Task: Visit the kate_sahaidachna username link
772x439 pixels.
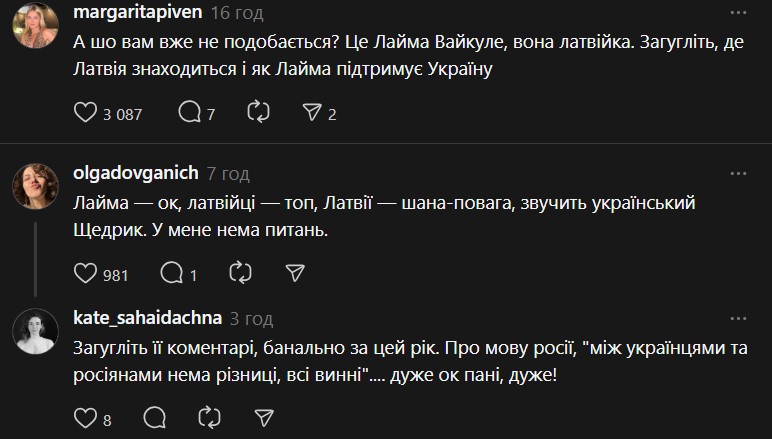Action: (146, 319)
